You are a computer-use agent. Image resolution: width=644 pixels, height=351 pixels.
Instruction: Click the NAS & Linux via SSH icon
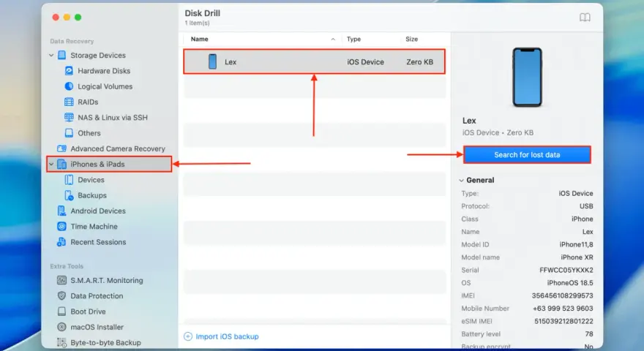click(x=69, y=118)
